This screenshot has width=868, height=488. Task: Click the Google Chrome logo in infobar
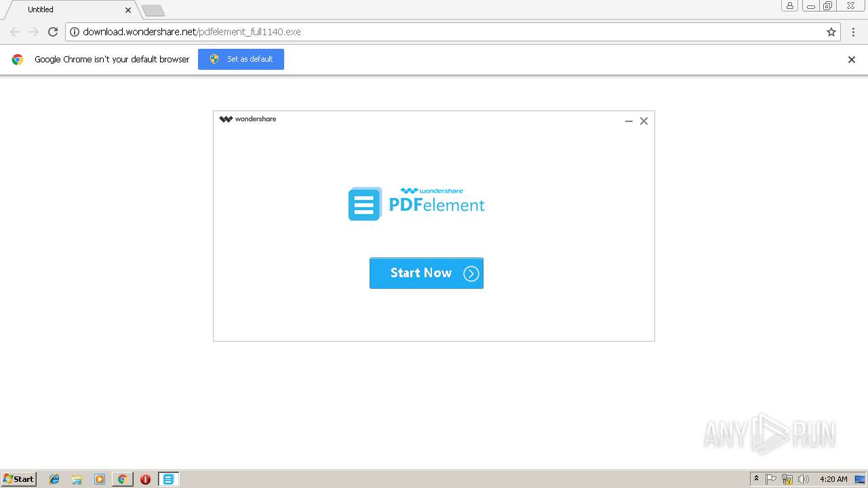click(18, 60)
